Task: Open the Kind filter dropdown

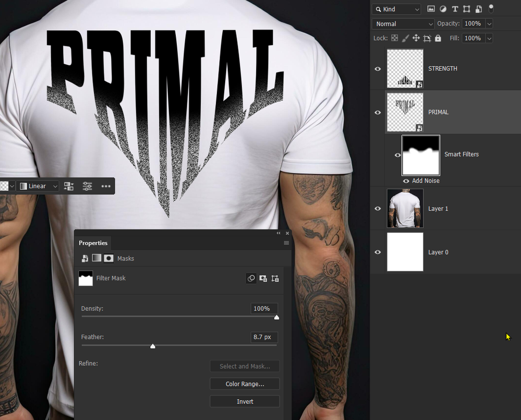Action: pyautogui.click(x=396, y=9)
